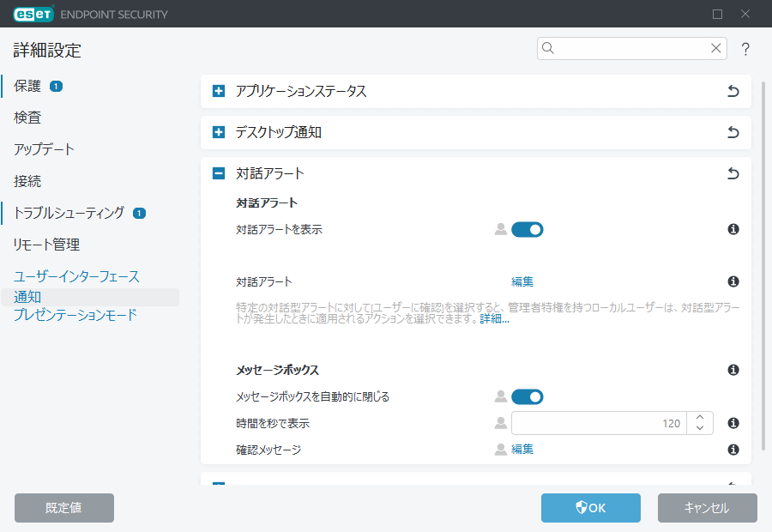Screen dimensions: 772x532
Task: Click the 編集 link for 対話アラート
Action: pos(522,281)
